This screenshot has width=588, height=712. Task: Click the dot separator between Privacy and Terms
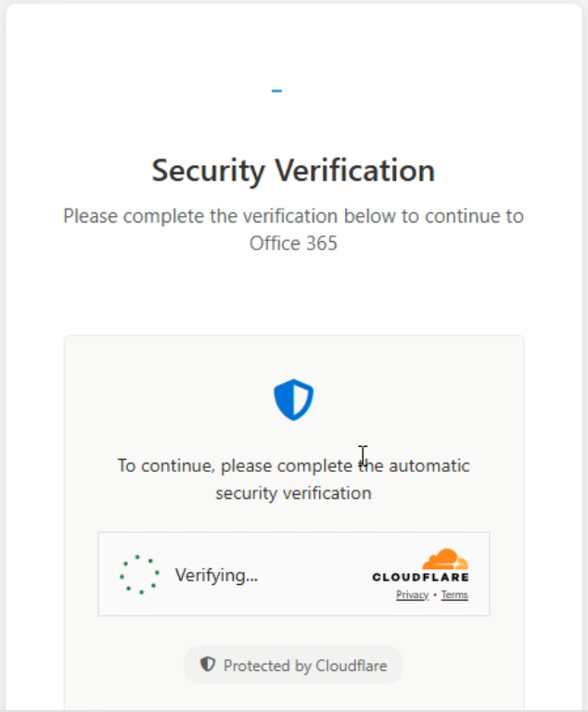435,595
